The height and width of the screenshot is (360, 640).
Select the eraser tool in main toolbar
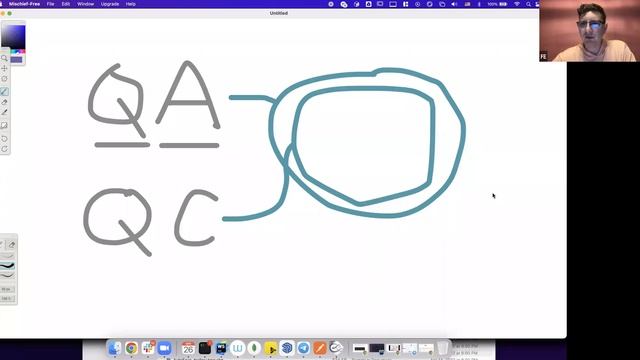pyautogui.click(x=4, y=102)
